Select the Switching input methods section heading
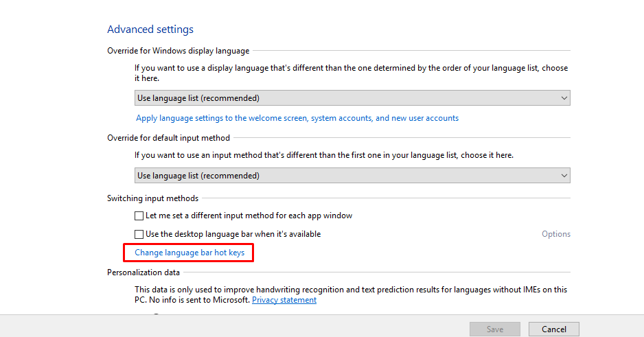Screen dimensions: 644x337 point(153,198)
